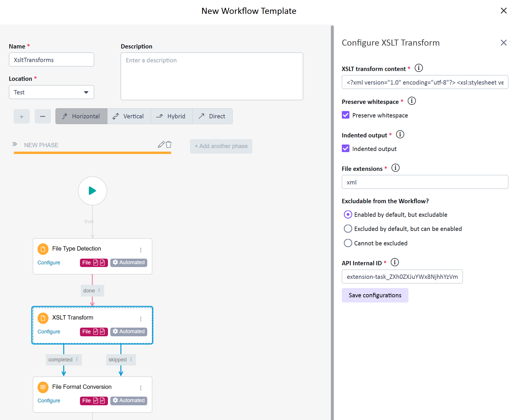Switch layout to Vertical
Image resolution: width=511 pixels, height=420 pixels.
coord(129,116)
